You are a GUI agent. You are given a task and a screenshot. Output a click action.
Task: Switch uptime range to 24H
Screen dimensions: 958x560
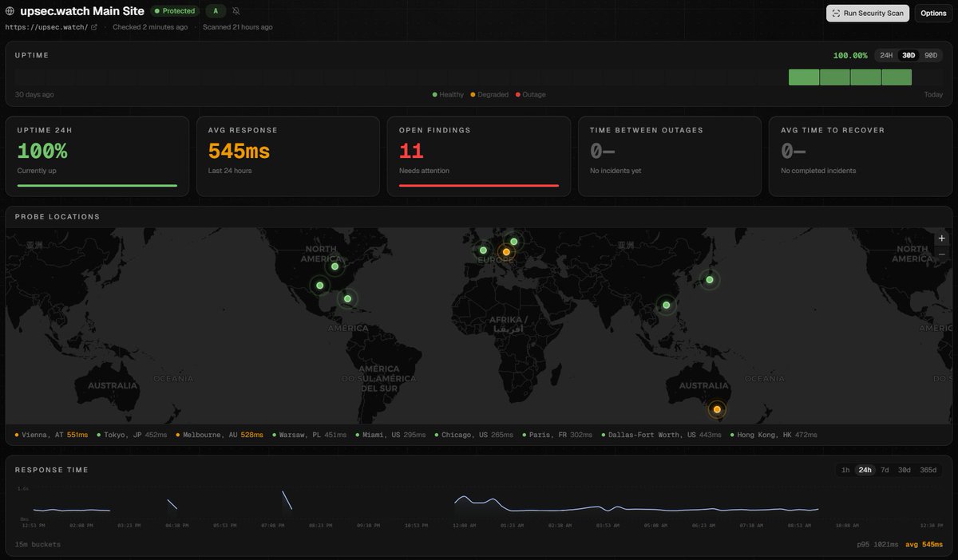pos(886,55)
